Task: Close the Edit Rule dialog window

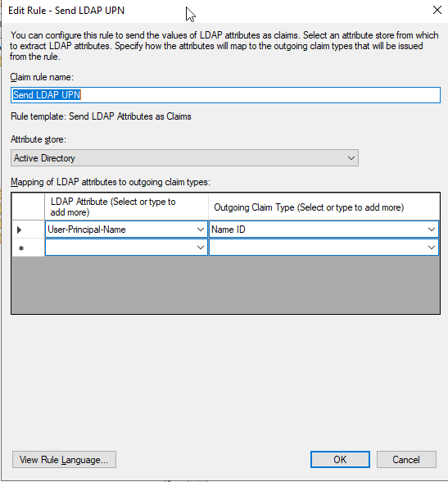Action: pyautogui.click(x=437, y=10)
